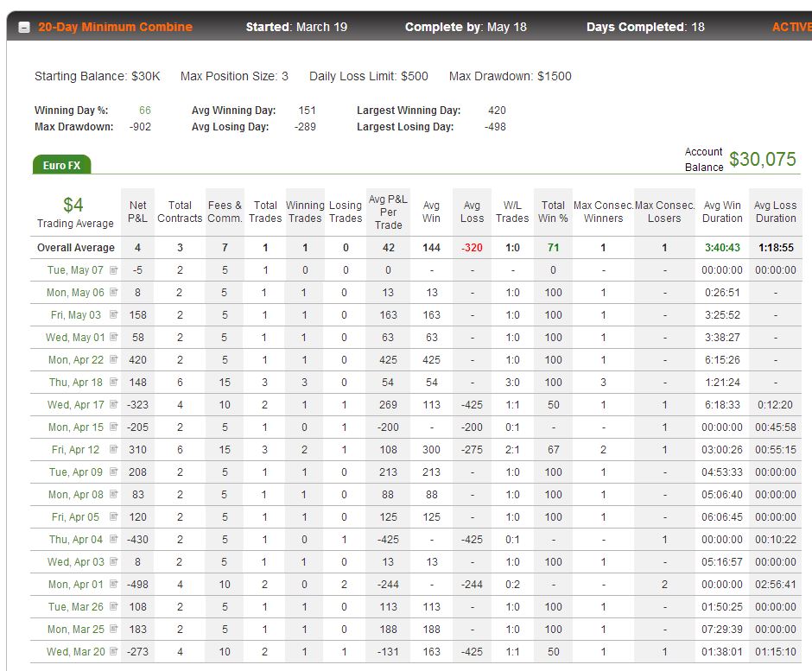Click the Net P&L column header
The height and width of the screenshot is (671, 812).
coord(137,212)
